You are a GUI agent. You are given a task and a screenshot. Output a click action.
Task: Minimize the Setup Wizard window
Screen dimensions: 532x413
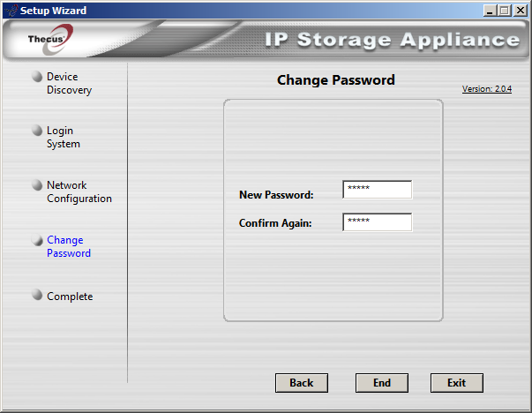click(490, 11)
